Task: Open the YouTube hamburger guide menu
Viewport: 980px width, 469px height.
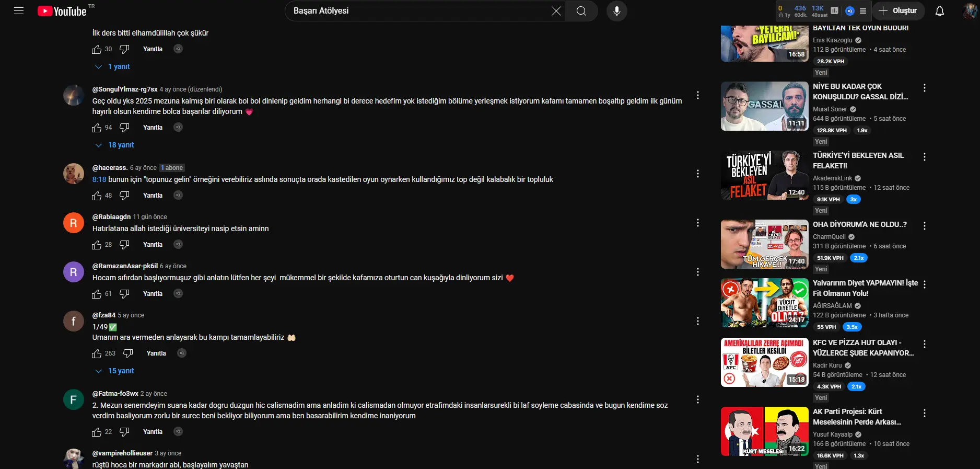Action: coord(19,11)
